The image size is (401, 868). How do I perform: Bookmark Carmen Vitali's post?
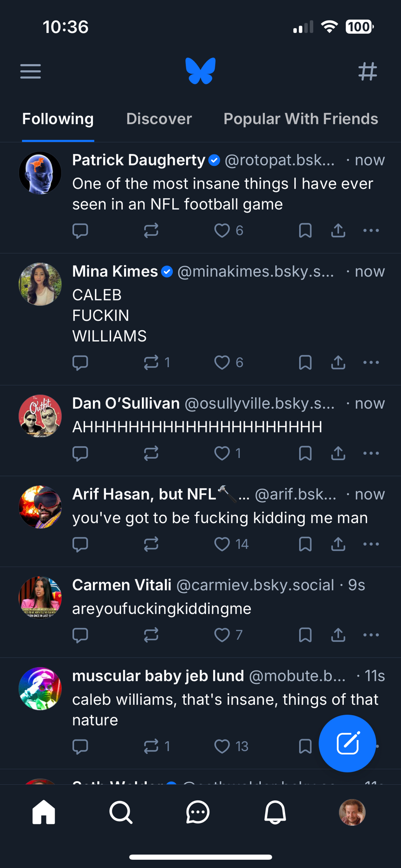pyautogui.click(x=305, y=635)
